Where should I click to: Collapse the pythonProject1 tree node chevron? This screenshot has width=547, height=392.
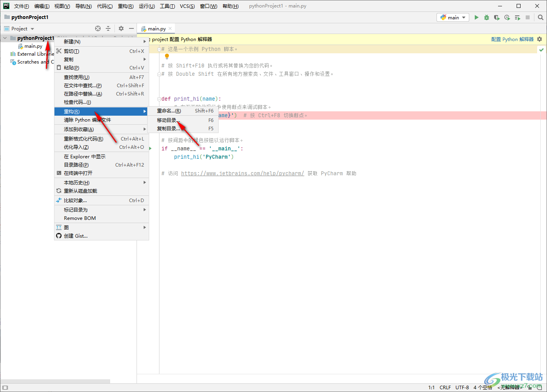pyautogui.click(x=5, y=38)
